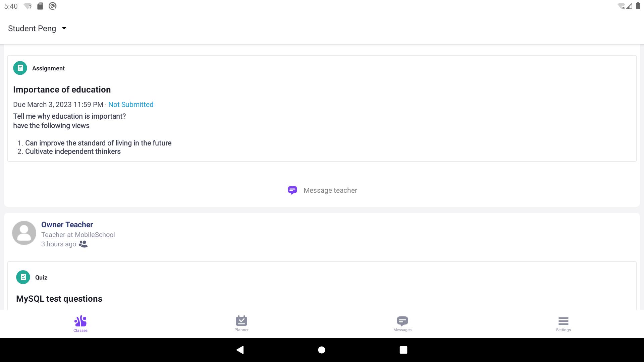
Task: Open the Settings menu tab
Action: [x=563, y=324]
